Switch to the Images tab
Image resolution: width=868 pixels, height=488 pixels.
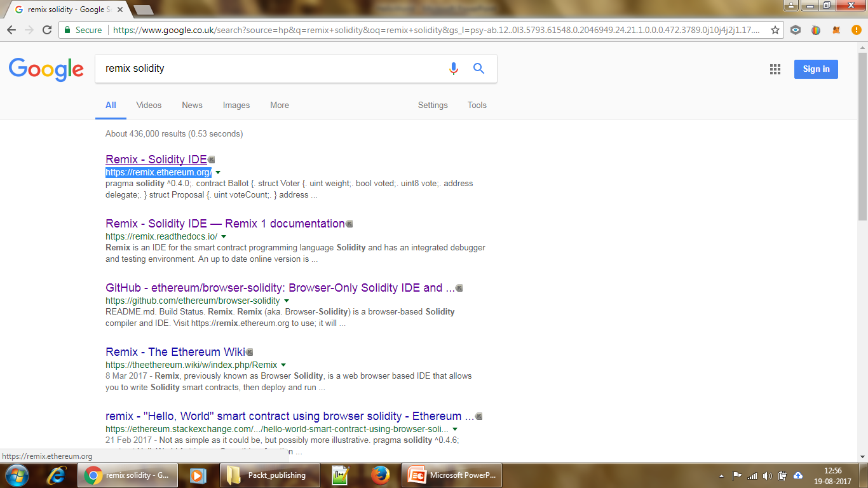click(236, 105)
